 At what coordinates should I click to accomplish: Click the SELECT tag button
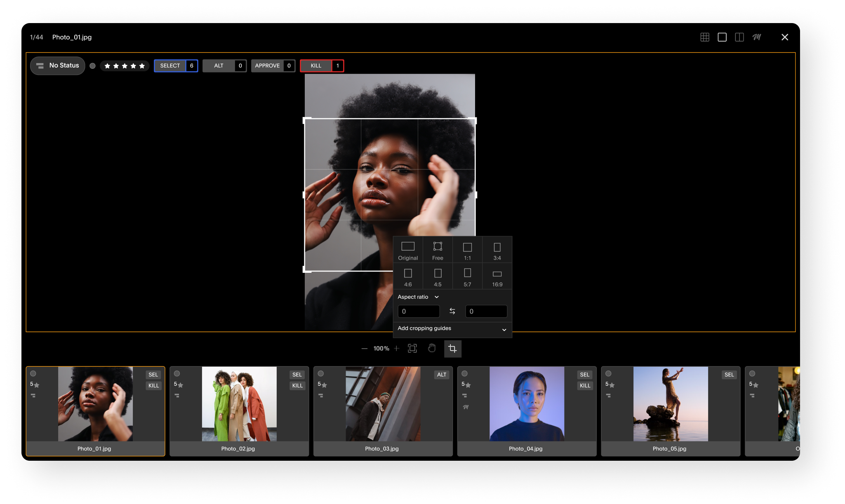[x=170, y=66]
